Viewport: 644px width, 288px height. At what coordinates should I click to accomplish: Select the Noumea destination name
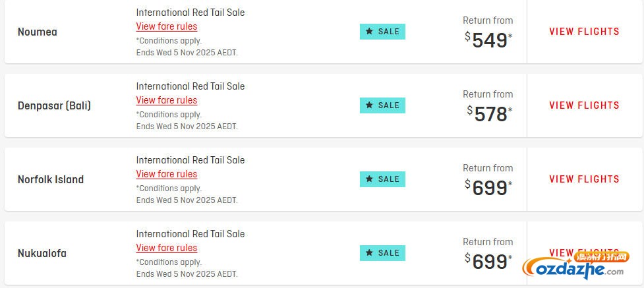click(38, 32)
